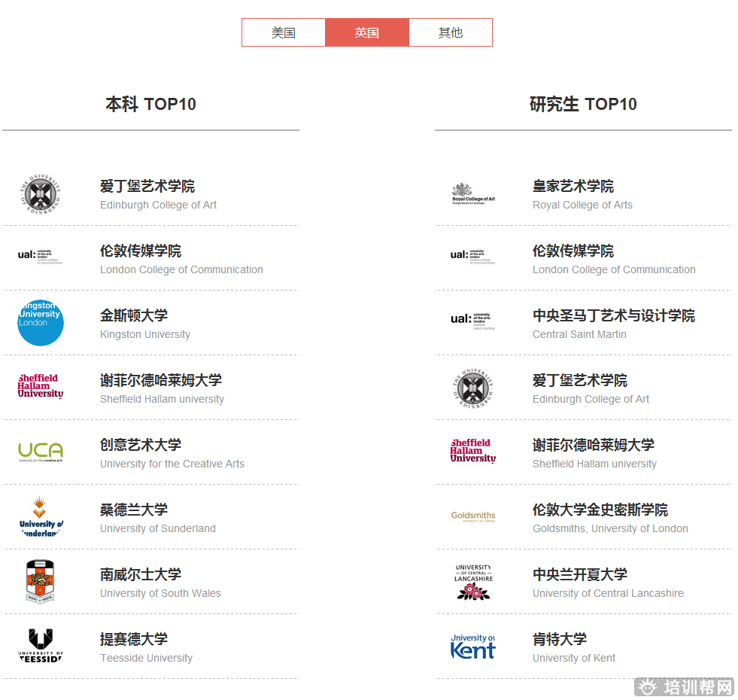Select the 肯特大学 entry
This screenshot has height=700, width=738.
(560, 639)
